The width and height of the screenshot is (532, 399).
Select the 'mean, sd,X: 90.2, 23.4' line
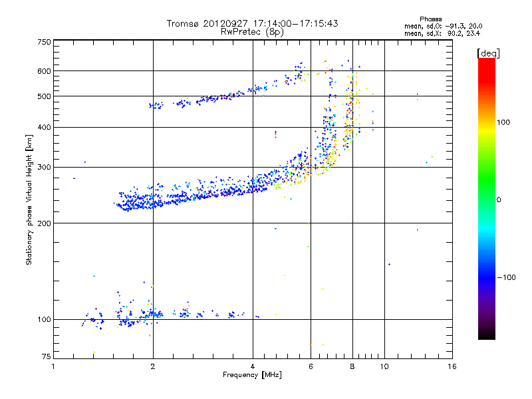pyautogui.click(x=442, y=33)
